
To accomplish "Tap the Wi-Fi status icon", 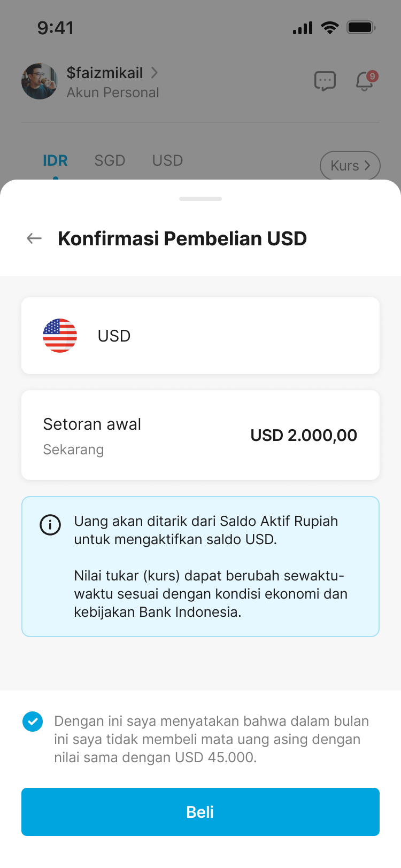I will tap(330, 28).
